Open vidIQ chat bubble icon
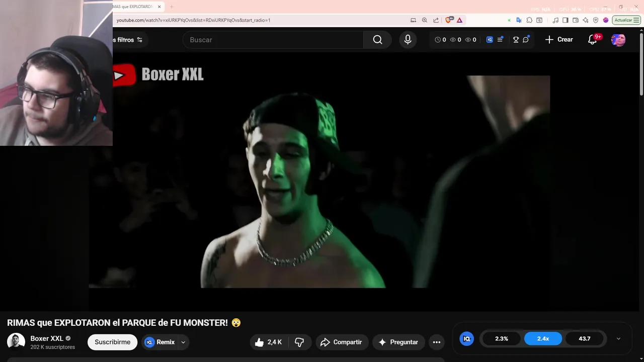The image size is (644, 362). click(526, 40)
